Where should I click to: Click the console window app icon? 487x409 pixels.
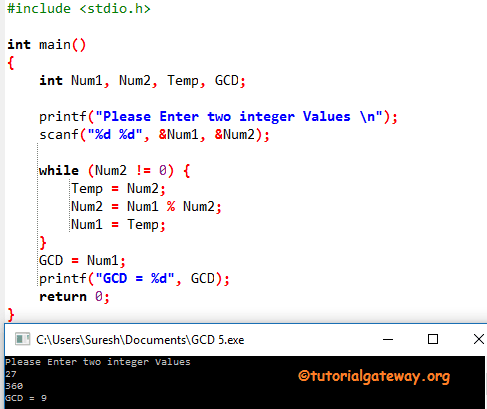click(23, 339)
